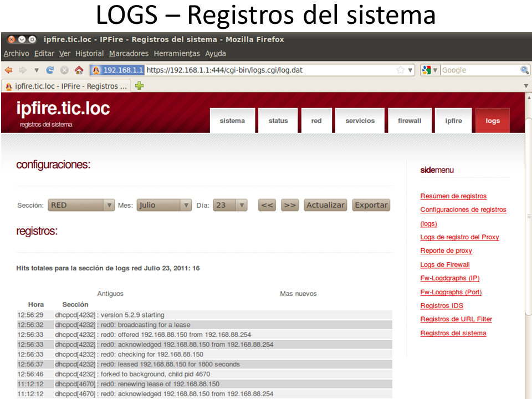Click inside the Google search field
Image resolution: width=532 pixels, height=399 pixels.
click(479, 70)
